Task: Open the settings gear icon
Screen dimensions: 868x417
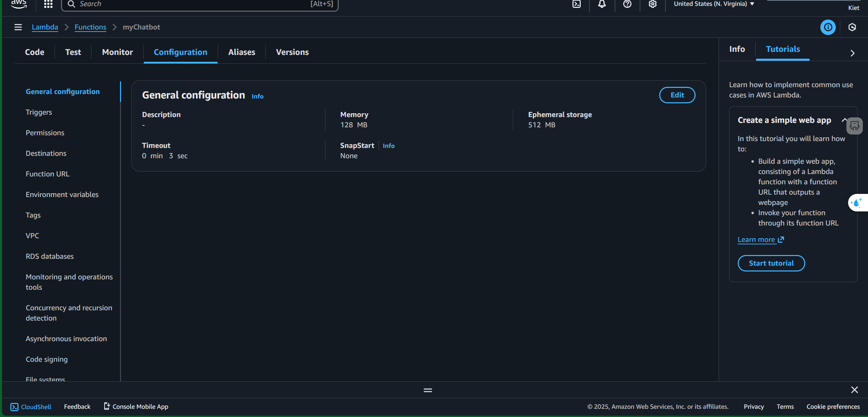Action: (653, 4)
